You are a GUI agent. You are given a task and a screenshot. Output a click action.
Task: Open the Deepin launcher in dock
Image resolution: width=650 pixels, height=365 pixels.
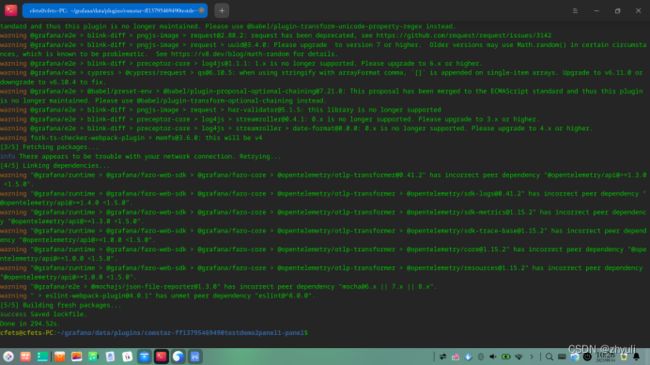click(x=8, y=356)
